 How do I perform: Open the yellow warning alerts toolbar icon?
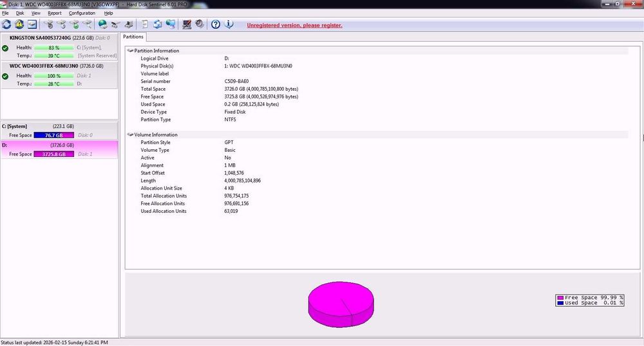point(19,24)
